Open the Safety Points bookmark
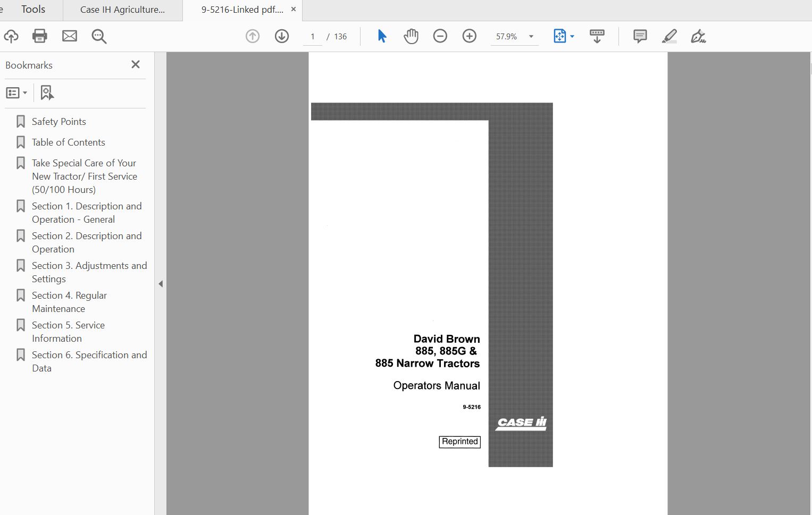Screen dimensions: 812x515 click(58, 122)
